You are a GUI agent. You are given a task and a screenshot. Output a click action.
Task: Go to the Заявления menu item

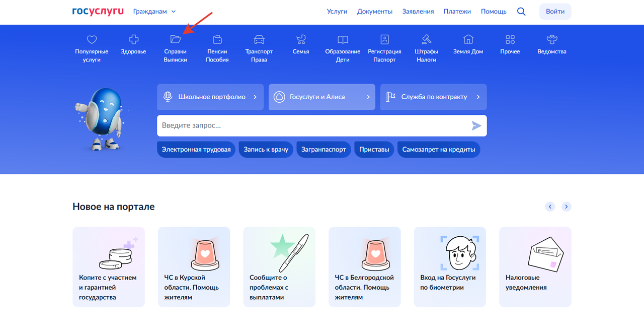tap(418, 12)
